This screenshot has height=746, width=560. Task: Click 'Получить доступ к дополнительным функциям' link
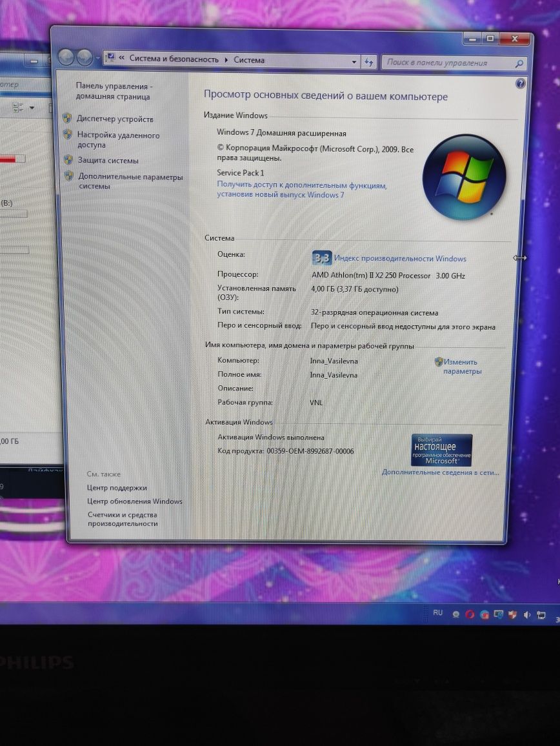click(x=302, y=189)
